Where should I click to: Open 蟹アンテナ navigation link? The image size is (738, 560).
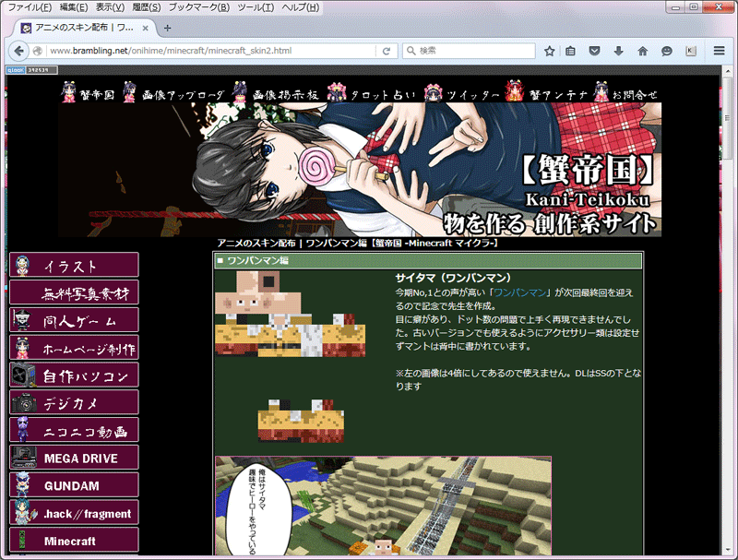coord(547,92)
